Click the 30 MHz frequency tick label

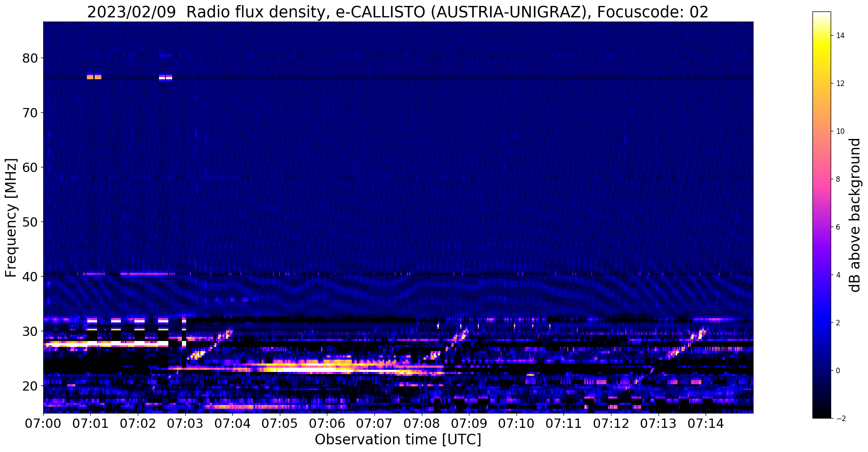[x=30, y=331]
